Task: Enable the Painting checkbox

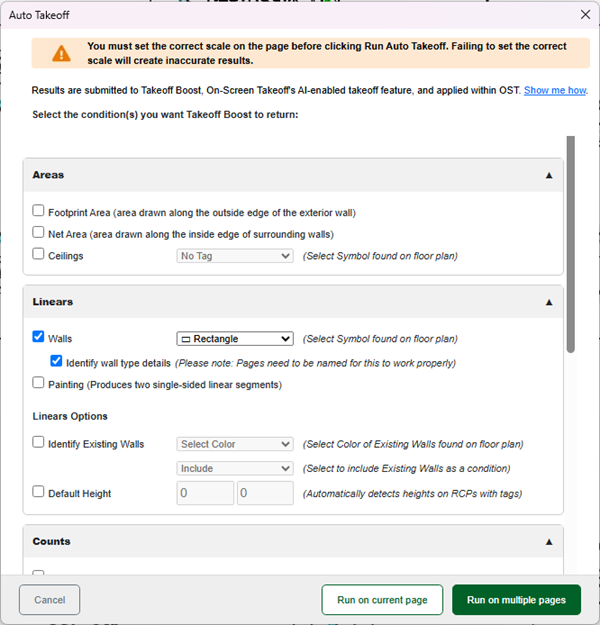Action: (38, 382)
